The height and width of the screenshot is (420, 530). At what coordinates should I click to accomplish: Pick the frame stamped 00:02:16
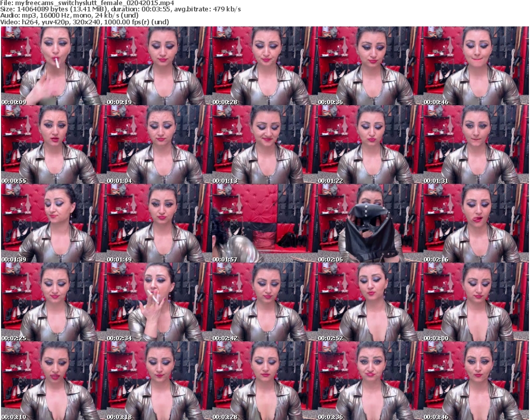coord(476,224)
